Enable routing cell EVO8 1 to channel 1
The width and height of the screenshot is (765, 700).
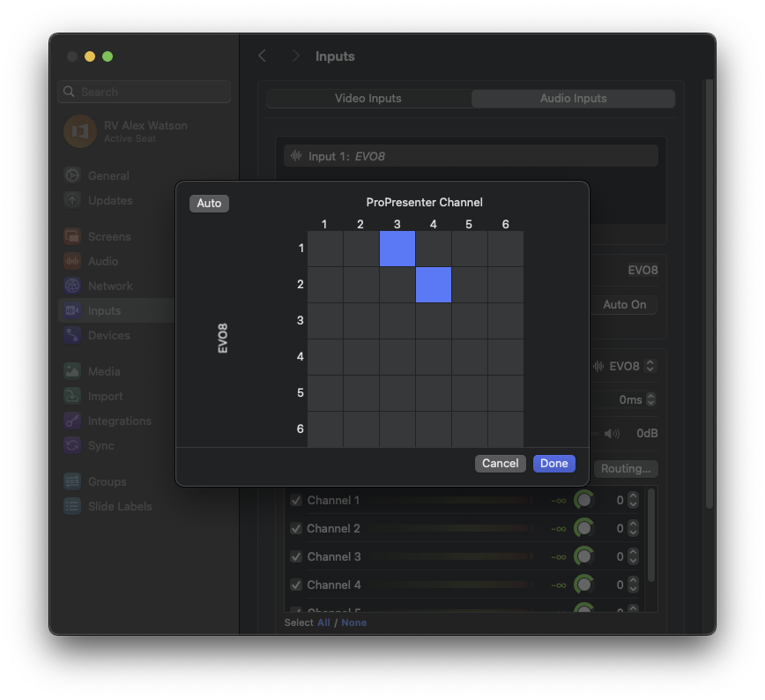point(325,249)
